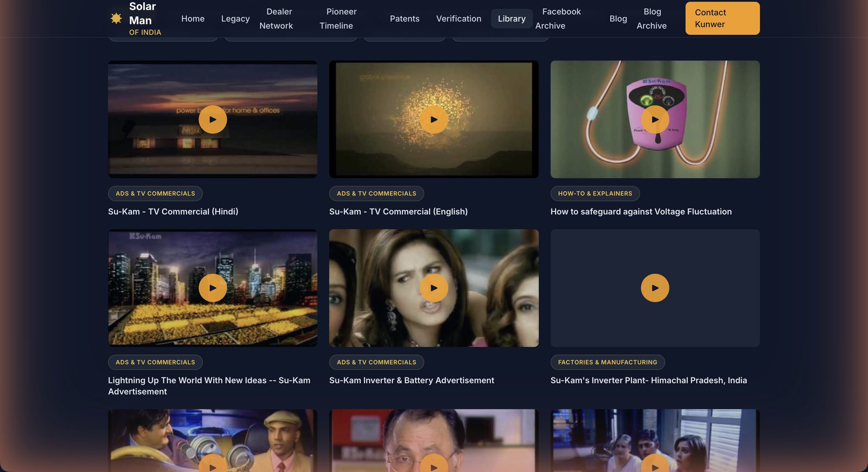This screenshot has width=868, height=472.
Task: Play the Su-Kam TV Commercial (English) video
Action: coord(434,119)
